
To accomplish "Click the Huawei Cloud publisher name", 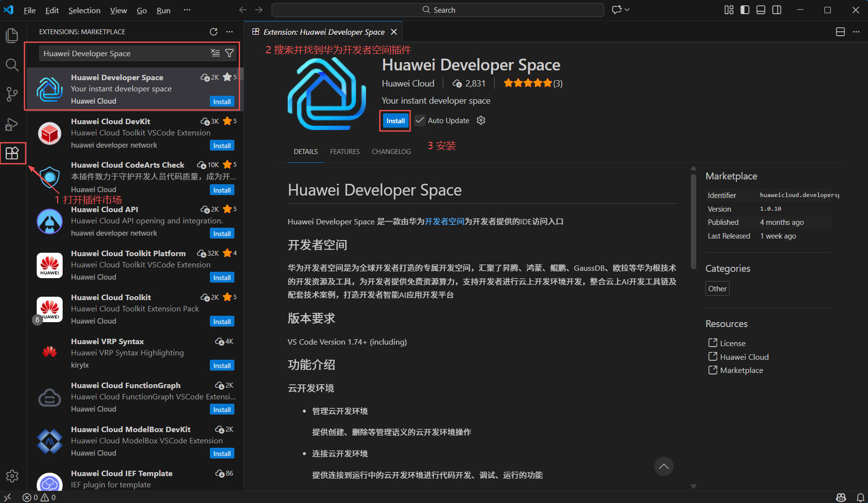I will [x=408, y=84].
